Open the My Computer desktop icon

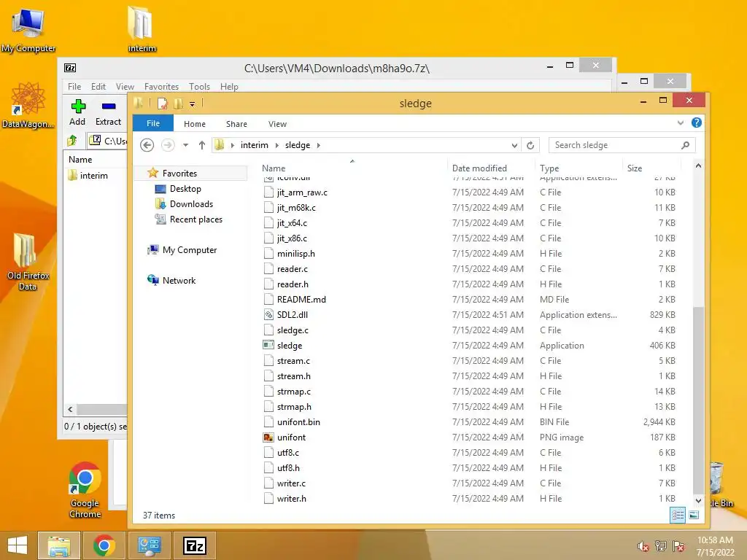(x=28, y=30)
